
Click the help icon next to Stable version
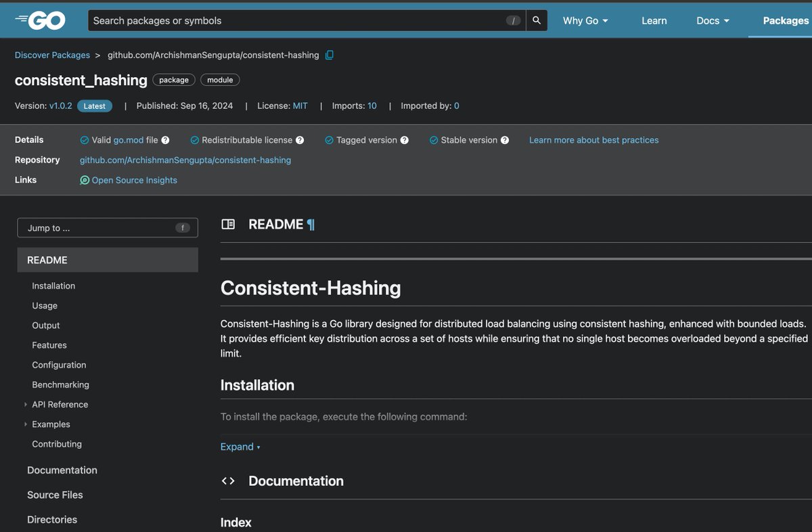[505, 139]
